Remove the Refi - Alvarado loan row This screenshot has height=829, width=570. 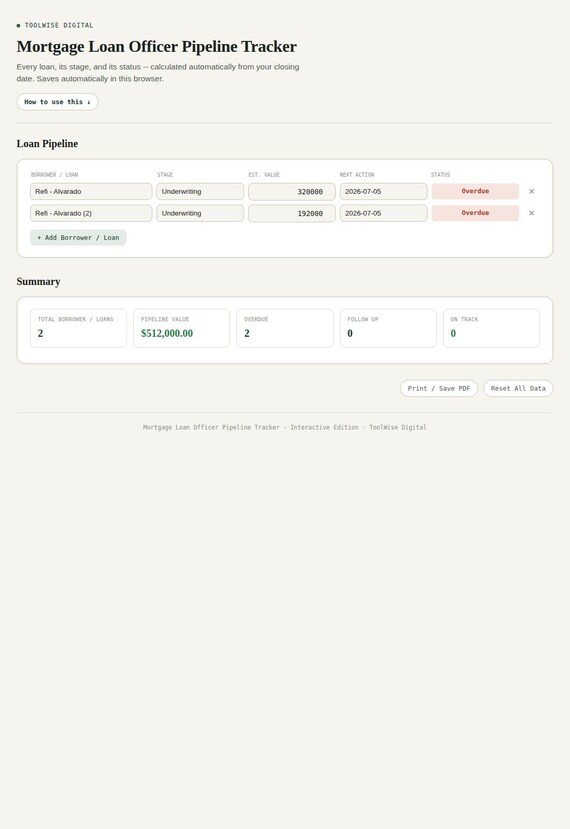[531, 191]
